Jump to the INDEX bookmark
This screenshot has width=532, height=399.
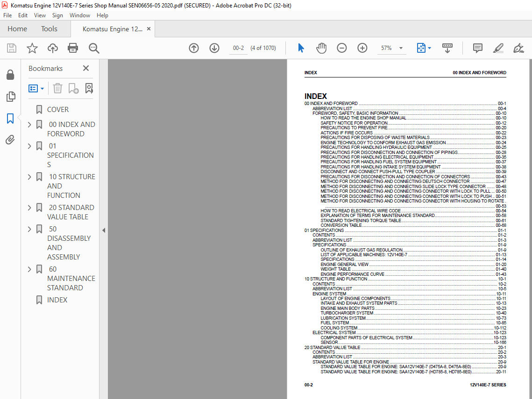[x=57, y=300]
